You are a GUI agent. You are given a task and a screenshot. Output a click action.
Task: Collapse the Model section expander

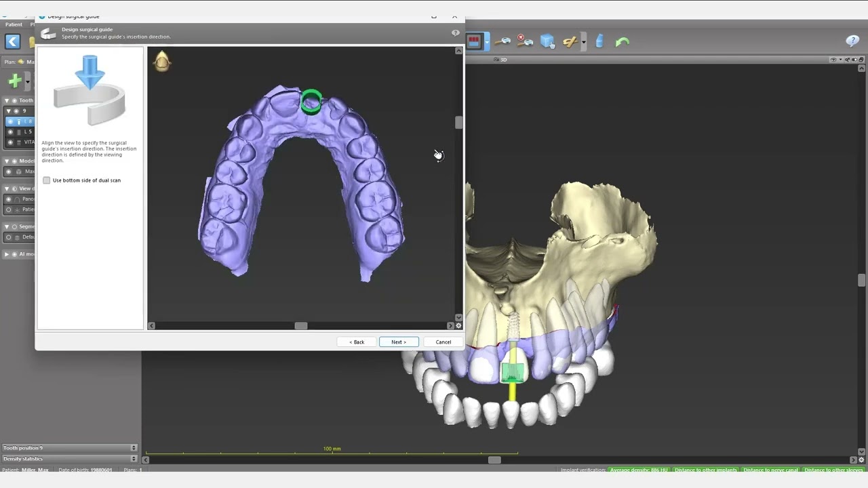point(7,161)
